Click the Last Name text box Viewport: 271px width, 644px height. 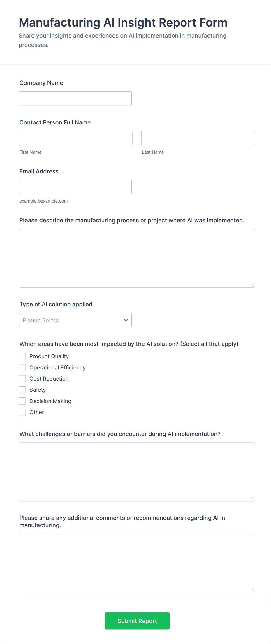coord(198,138)
